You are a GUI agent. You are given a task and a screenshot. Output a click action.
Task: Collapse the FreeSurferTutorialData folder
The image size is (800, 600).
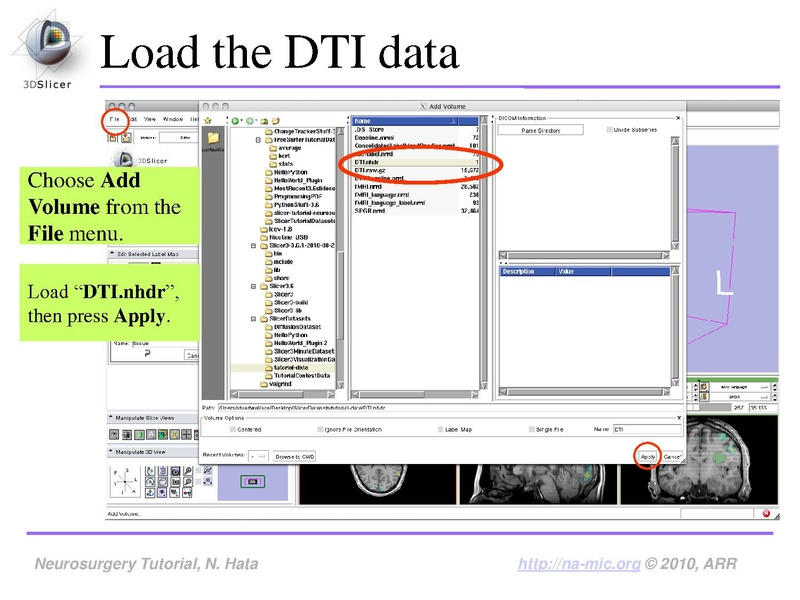pyautogui.click(x=257, y=140)
